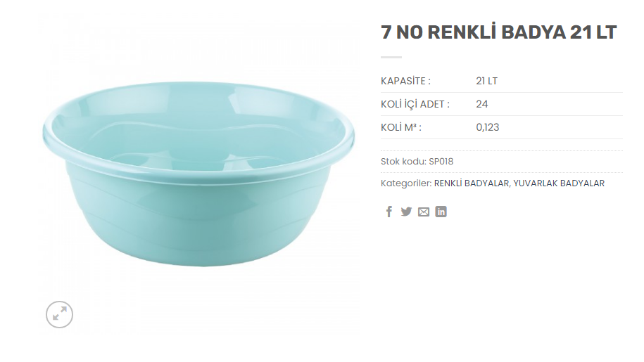Open the YUVARLAK BADYALAR category

point(559,183)
